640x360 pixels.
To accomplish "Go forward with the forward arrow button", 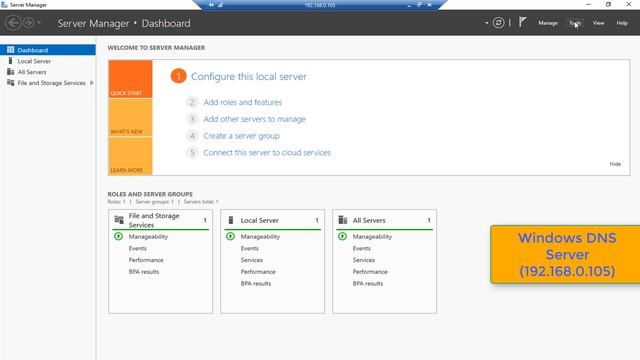I will (29, 23).
